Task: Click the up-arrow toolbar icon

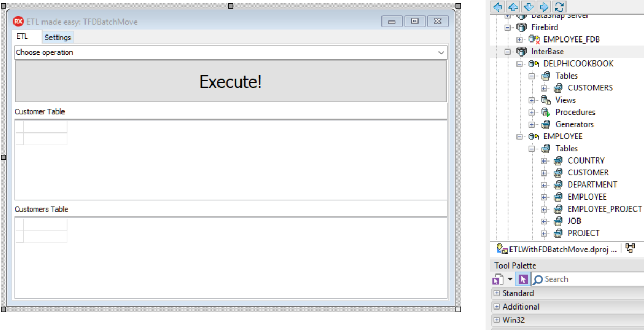Action: pos(513,6)
